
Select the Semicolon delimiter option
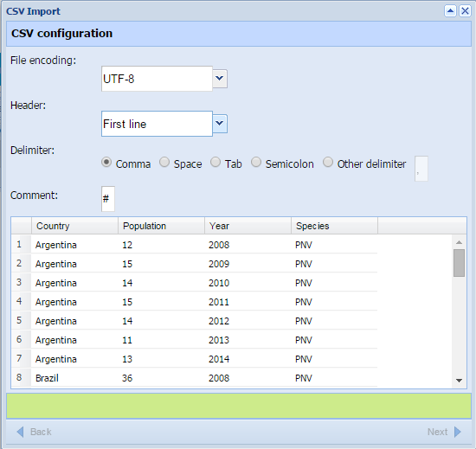pyautogui.click(x=256, y=163)
